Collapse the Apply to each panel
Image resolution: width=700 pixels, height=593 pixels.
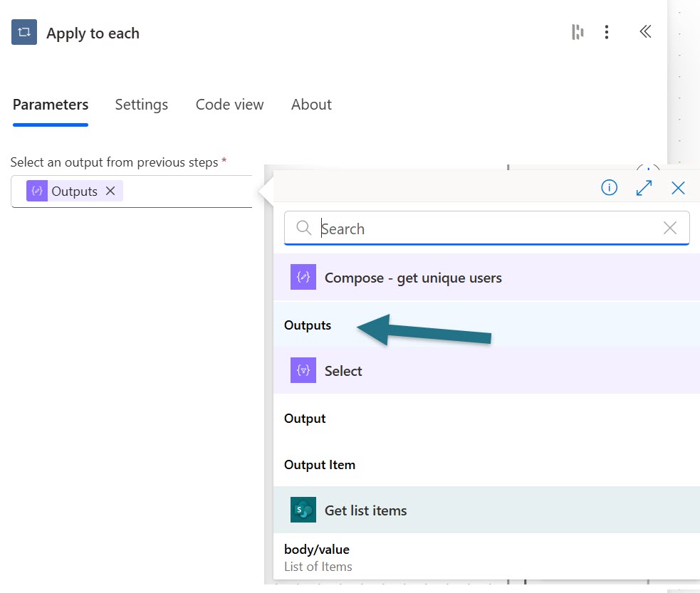645,32
